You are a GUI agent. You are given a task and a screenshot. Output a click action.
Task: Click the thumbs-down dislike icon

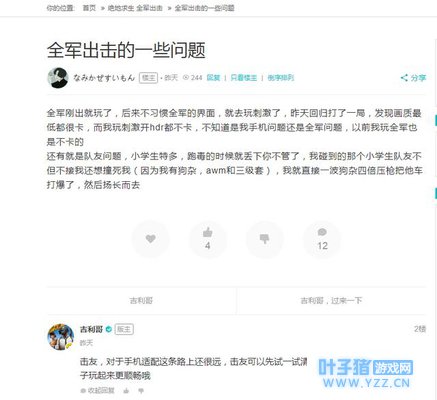click(264, 239)
